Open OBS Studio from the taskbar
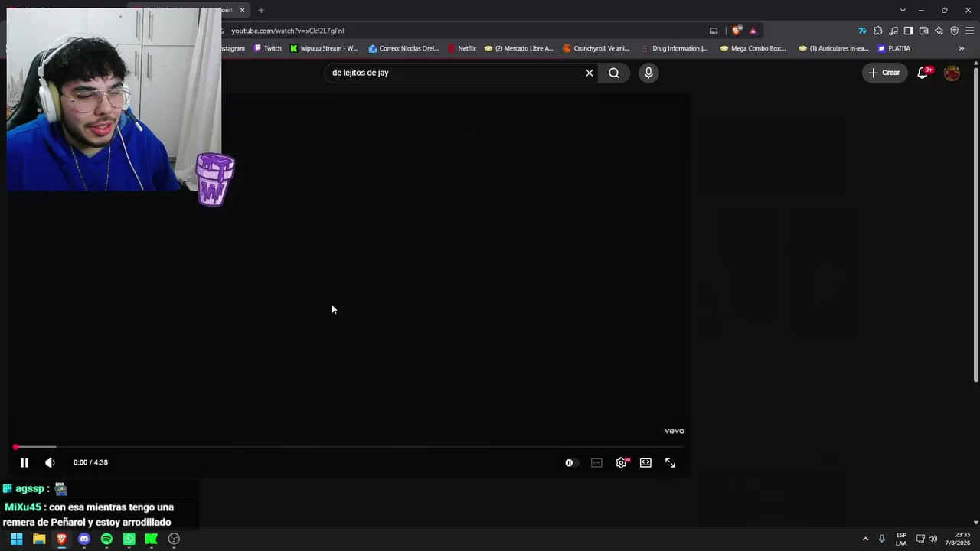Screen dimensions: 980x551 pyautogui.click(x=174, y=539)
